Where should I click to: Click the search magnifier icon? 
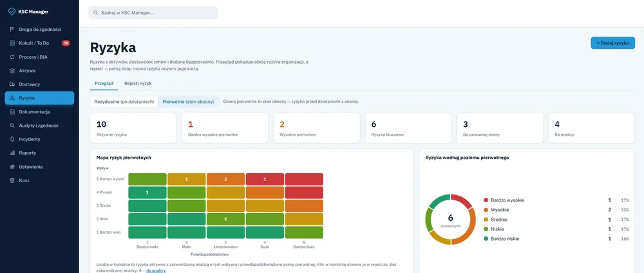pos(96,13)
